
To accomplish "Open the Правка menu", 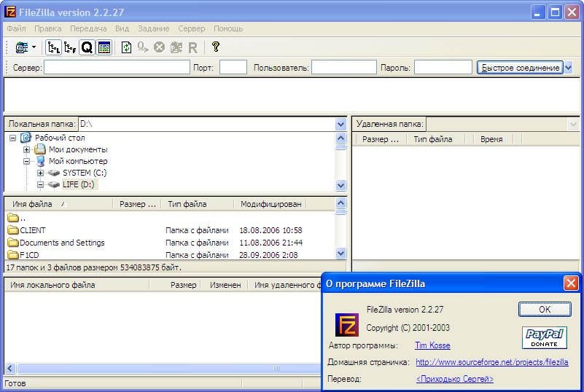I will pyautogui.click(x=48, y=28).
